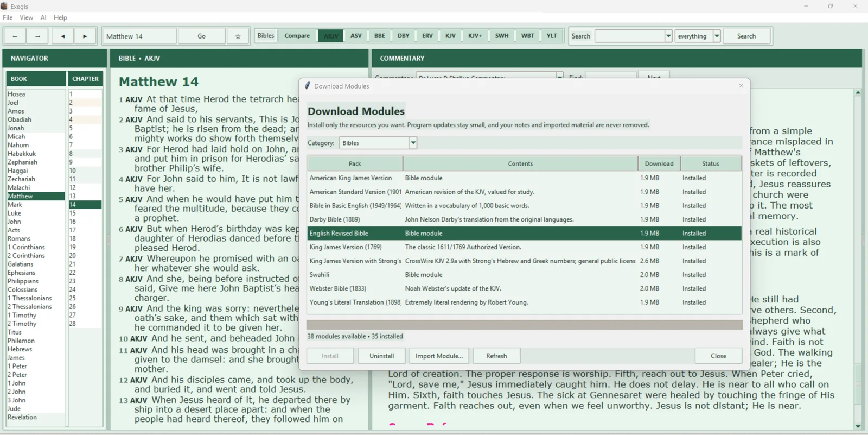The image size is (868, 435).
Task: Open the Help menu
Action: point(60,17)
